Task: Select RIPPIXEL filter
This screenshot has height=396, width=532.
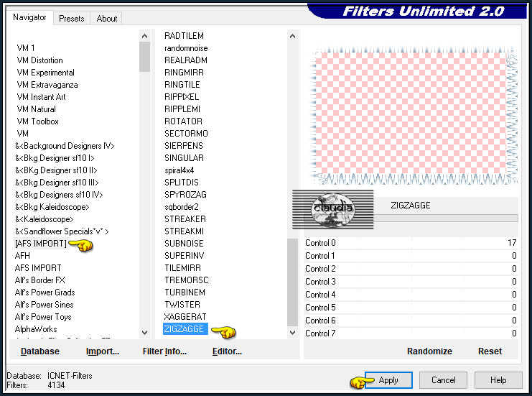Action: click(182, 97)
